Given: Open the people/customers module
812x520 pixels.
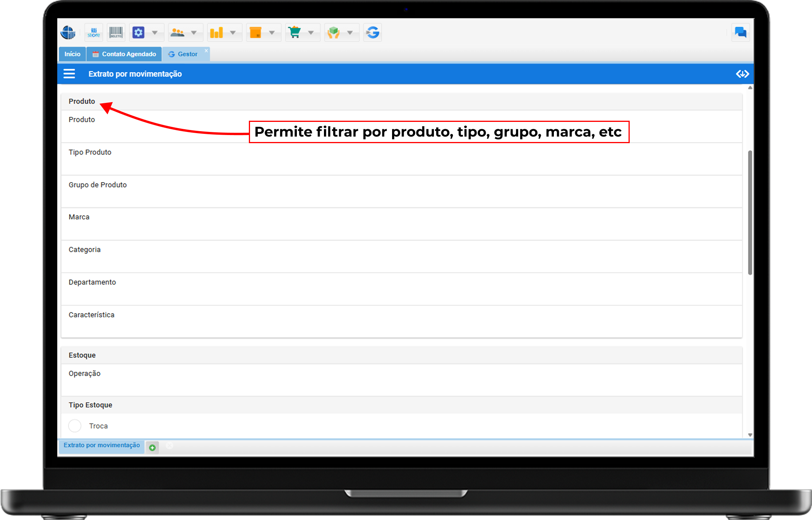Looking at the screenshot, I should (178, 32).
